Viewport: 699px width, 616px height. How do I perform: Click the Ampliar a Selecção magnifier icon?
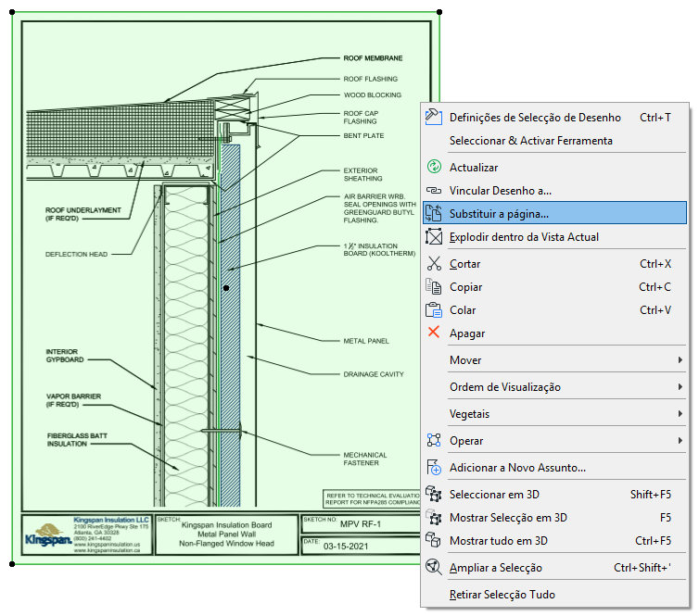tap(434, 567)
